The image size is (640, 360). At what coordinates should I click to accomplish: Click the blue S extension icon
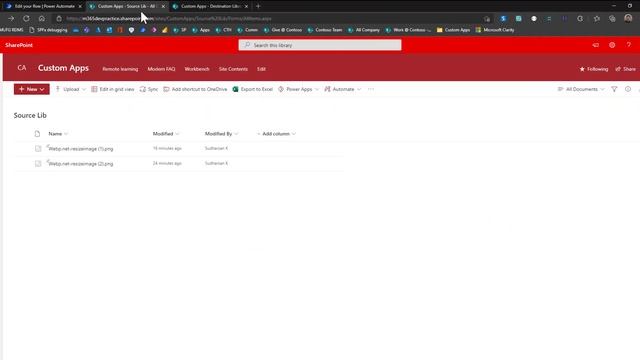503,18
